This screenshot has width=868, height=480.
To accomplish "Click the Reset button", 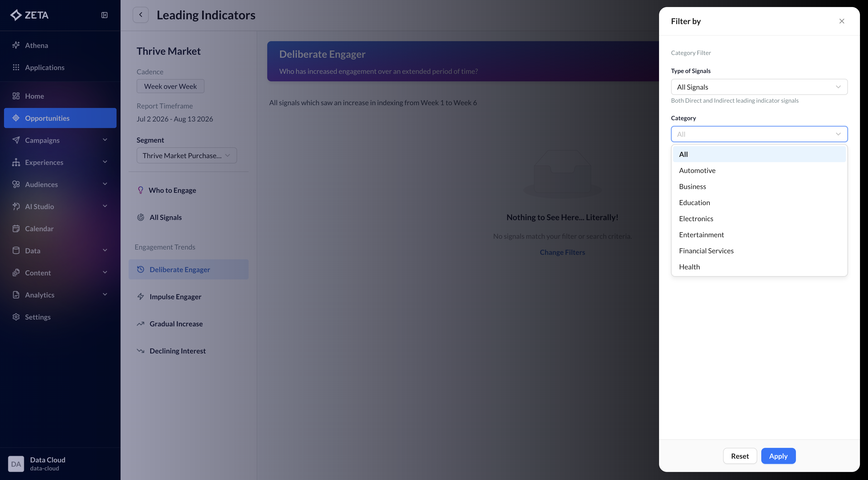I will pyautogui.click(x=740, y=456).
